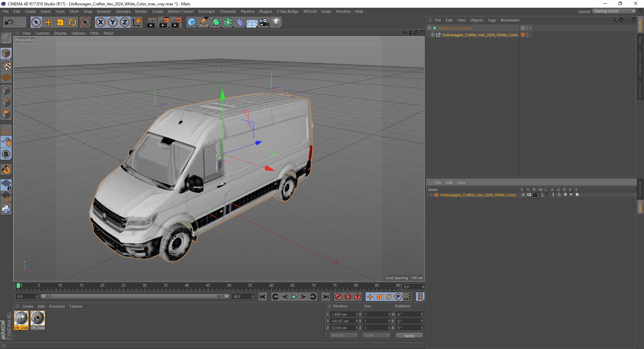Click Render View clapperboard icon

pos(152,22)
